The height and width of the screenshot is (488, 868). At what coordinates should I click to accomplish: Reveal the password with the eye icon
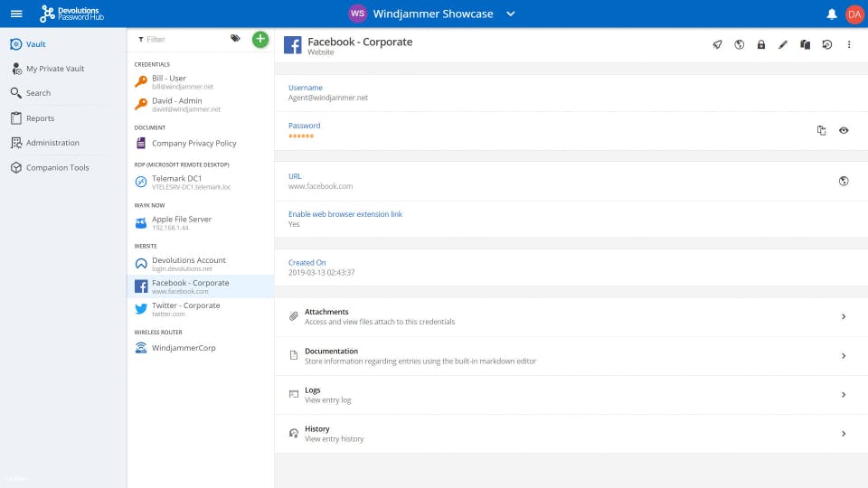[844, 130]
